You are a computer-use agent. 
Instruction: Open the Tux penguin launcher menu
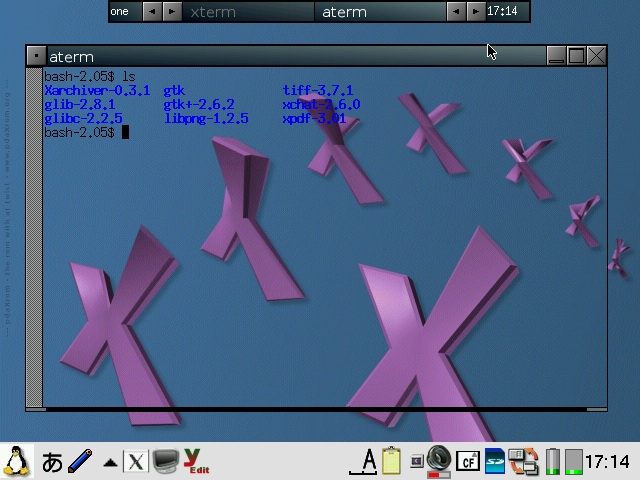pyautogui.click(x=15, y=461)
